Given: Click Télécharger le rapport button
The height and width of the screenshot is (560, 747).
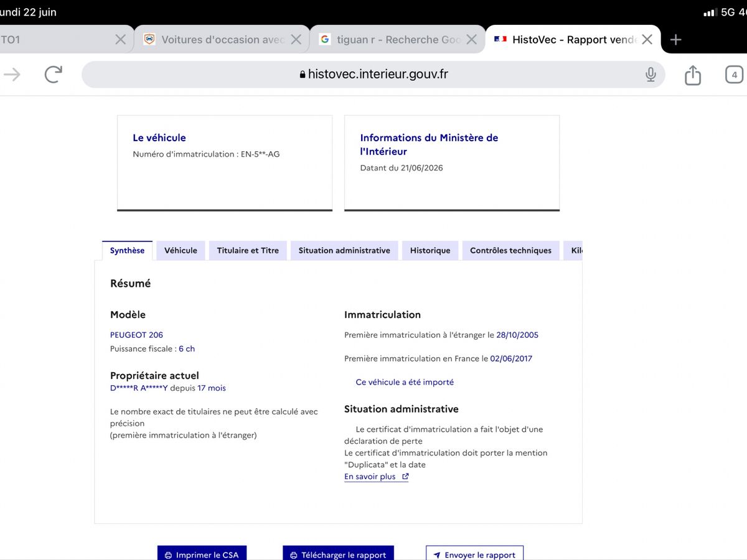Looking at the screenshot, I should click(338, 553).
